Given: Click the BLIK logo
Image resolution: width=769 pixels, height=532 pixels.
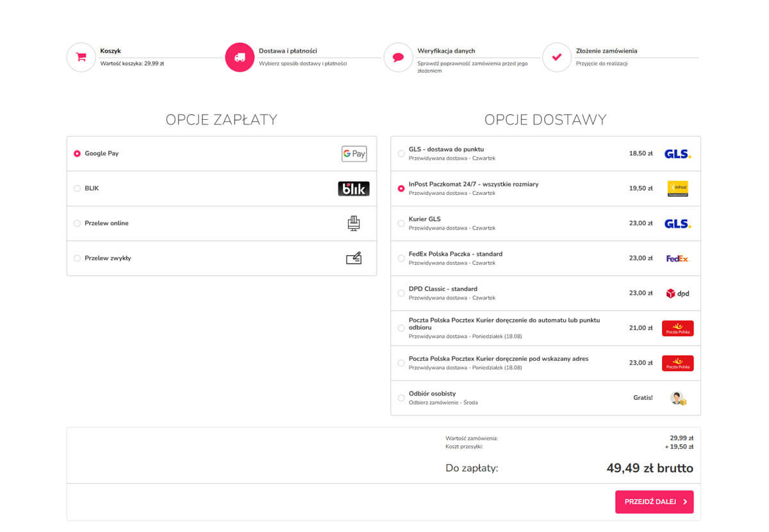Looking at the screenshot, I should coord(354,188).
